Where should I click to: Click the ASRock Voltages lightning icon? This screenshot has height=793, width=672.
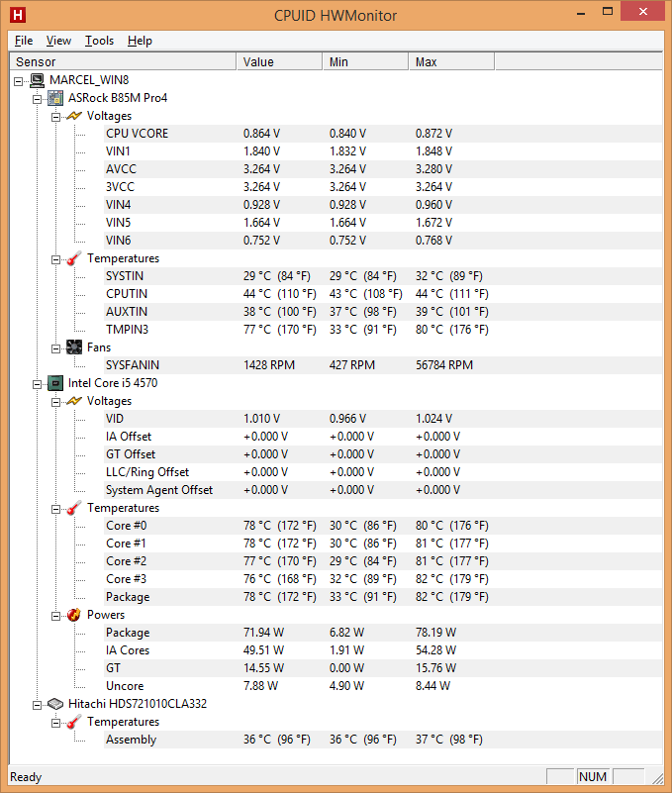pos(74,116)
